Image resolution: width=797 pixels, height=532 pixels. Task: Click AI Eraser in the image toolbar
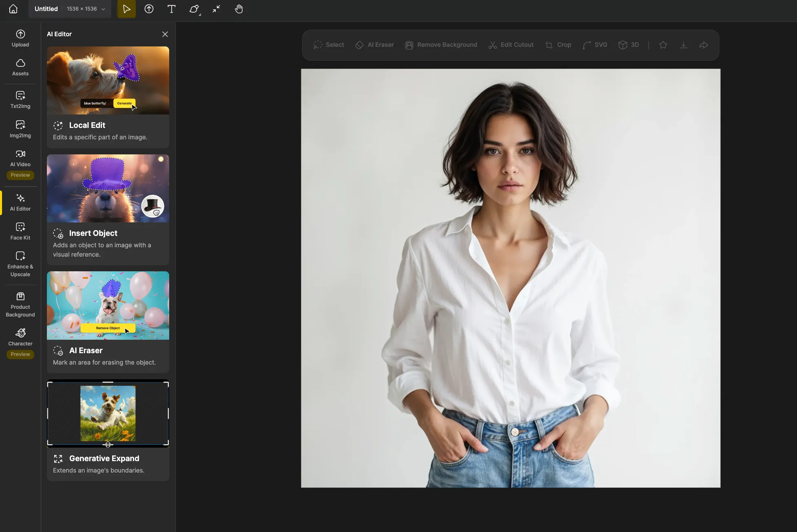[375, 45]
